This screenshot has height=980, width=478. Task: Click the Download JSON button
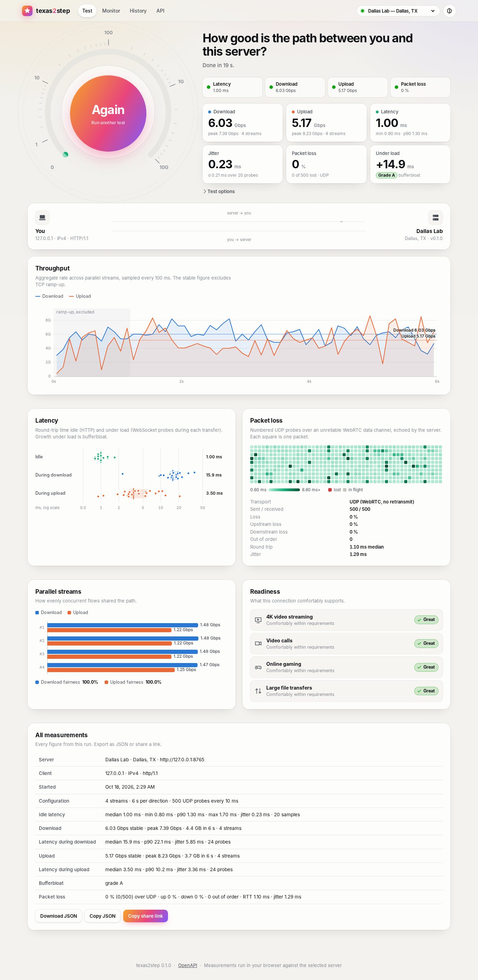(58, 916)
